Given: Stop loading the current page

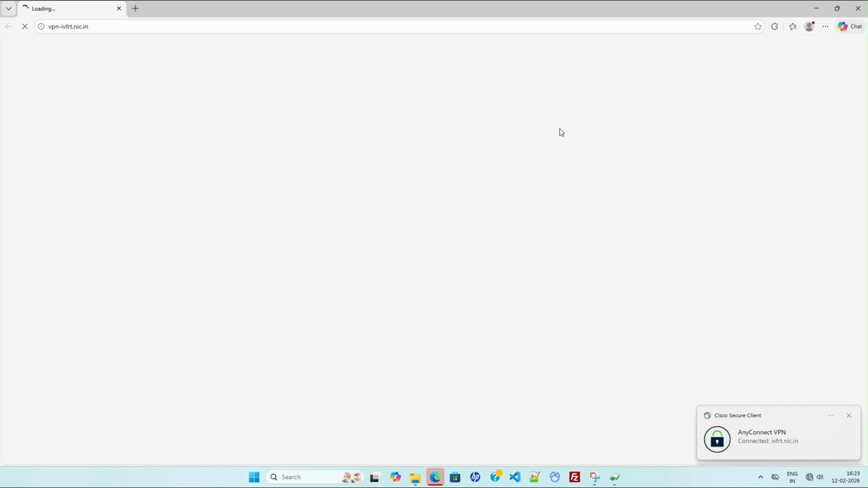Looking at the screenshot, I should [x=24, y=26].
